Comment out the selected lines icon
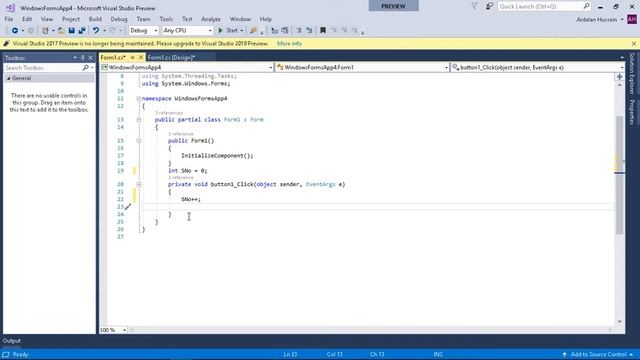640x360 pixels. [299, 31]
